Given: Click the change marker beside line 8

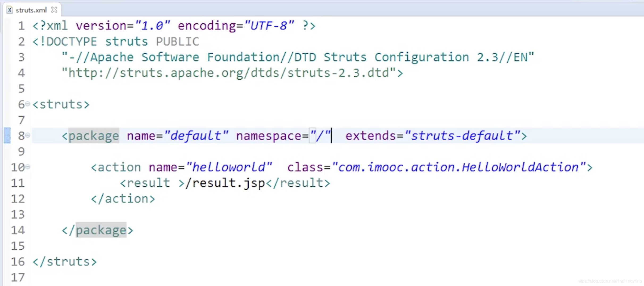Looking at the screenshot, I should [7, 135].
